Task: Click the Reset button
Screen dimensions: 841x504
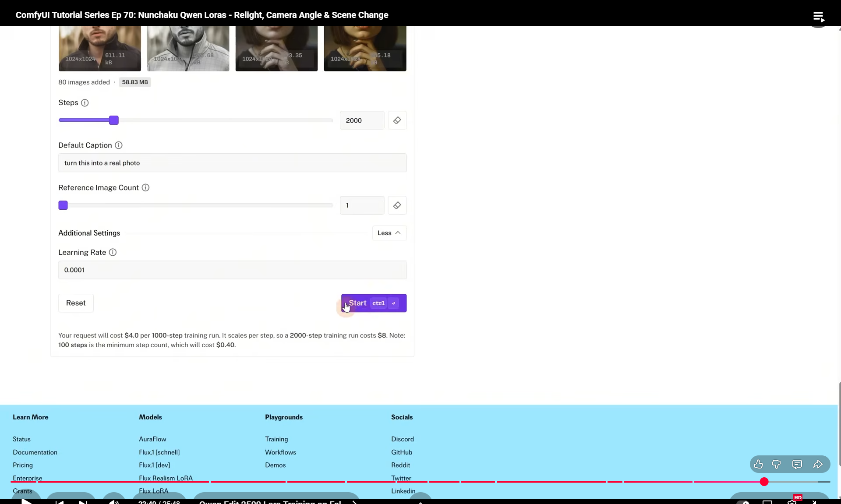Action: click(x=76, y=303)
